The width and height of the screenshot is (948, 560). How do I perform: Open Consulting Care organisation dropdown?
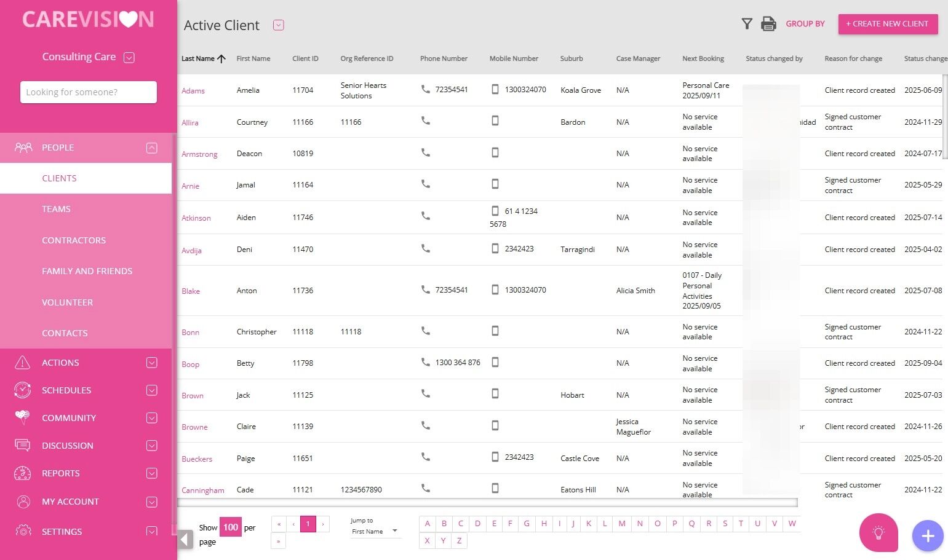(x=129, y=57)
